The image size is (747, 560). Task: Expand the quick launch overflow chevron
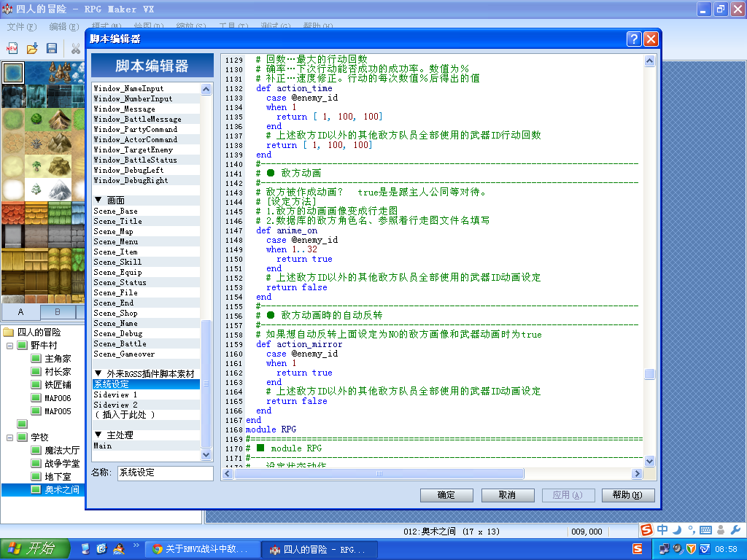(x=136, y=545)
